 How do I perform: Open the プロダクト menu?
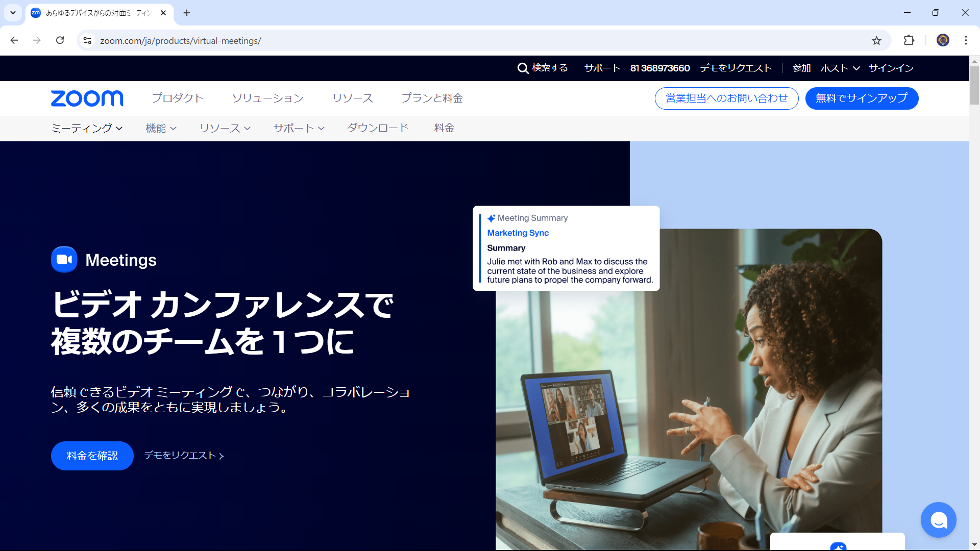point(178,98)
